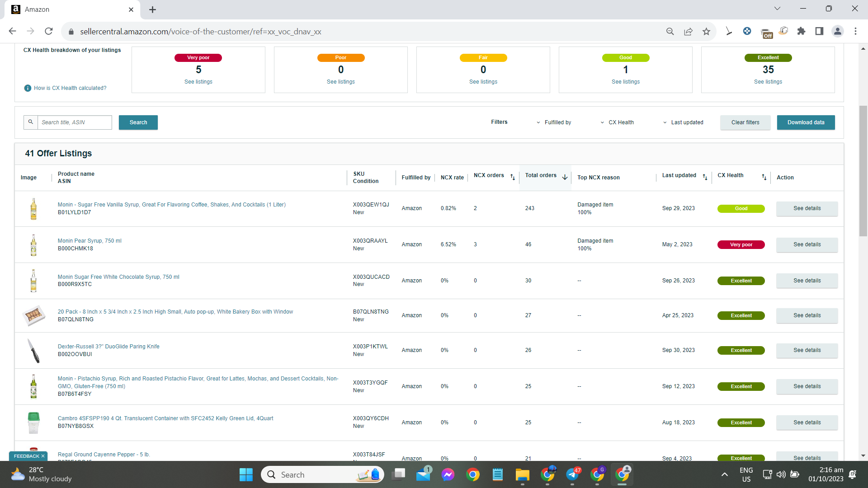See listings under Very poor
This screenshot has height=488, width=868.
point(198,82)
